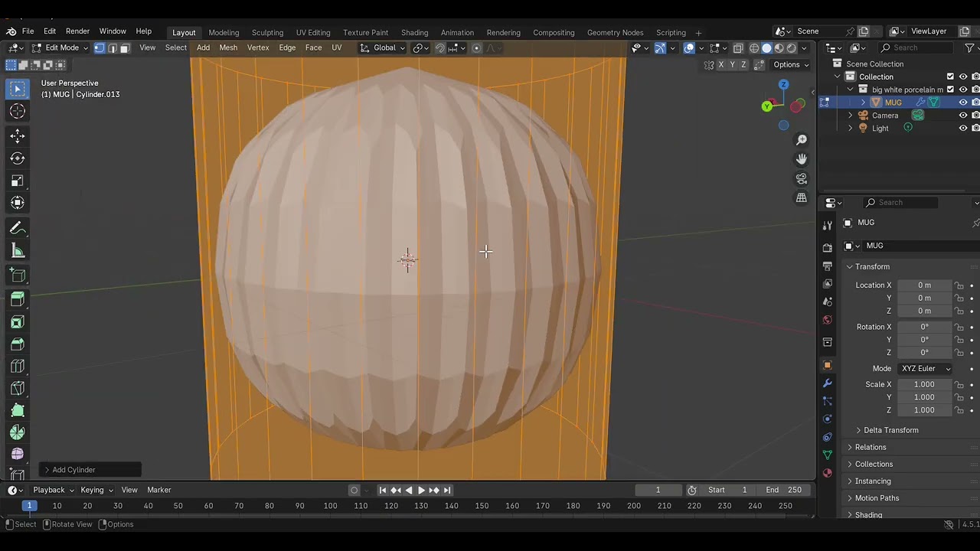Select the Extrude Region tool
The width and height of the screenshot is (980, 551).
click(x=18, y=299)
